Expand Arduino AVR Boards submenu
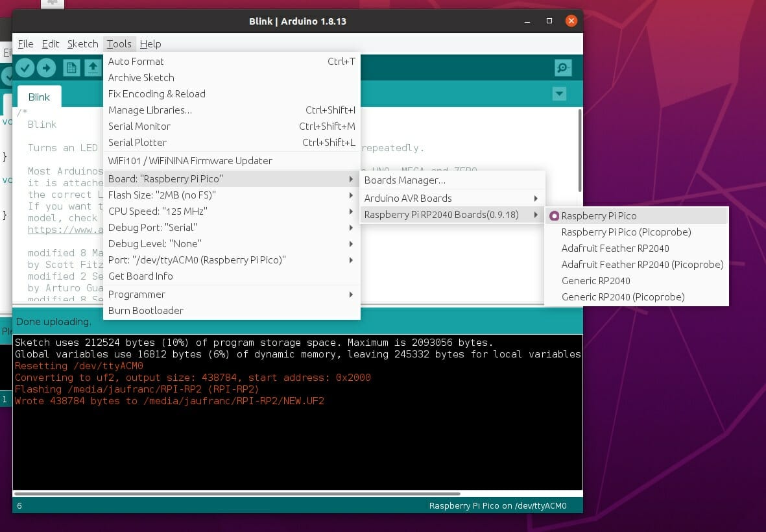The image size is (766, 532). click(x=452, y=199)
